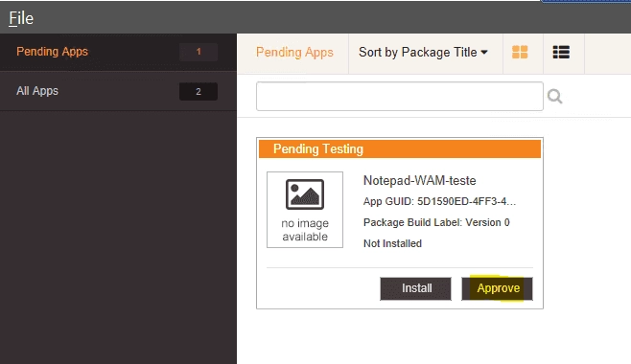Click the search magnifier icon
The image size is (631, 364).
[x=554, y=97]
